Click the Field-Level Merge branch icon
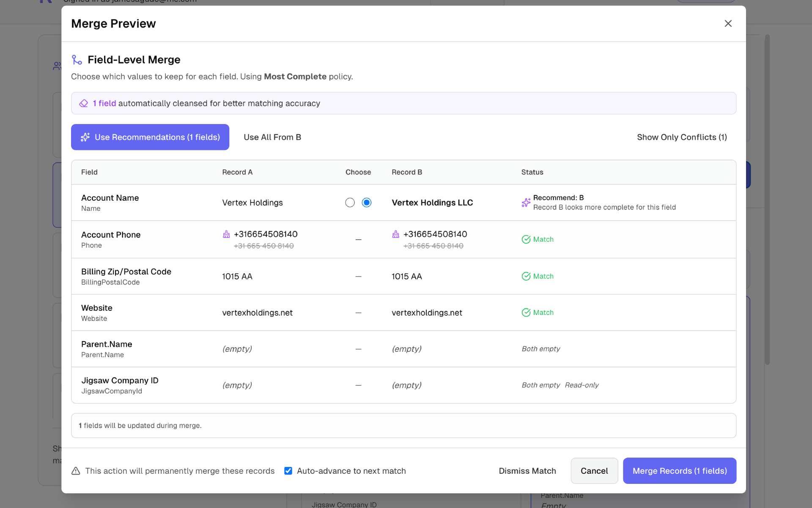The height and width of the screenshot is (508, 812). tap(77, 60)
